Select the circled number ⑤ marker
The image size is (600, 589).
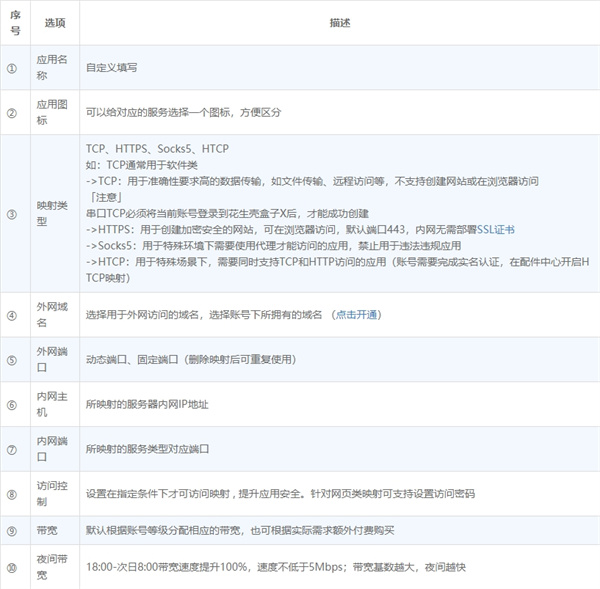(13, 360)
